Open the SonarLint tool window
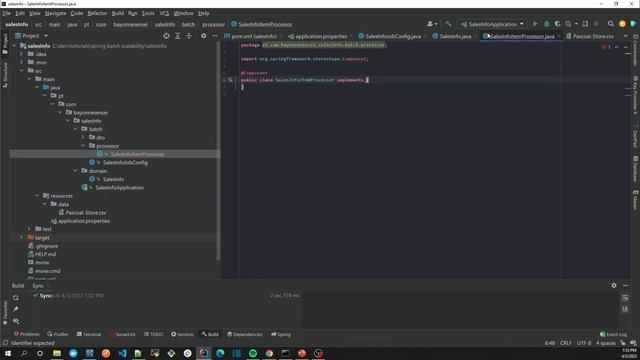The image size is (640, 360). tap(122, 334)
